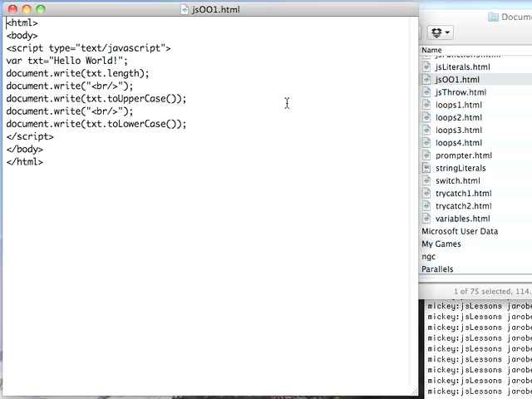Screen dimensions: 532x399
Task: Click jsLiterals.html file icon
Action: pyautogui.click(x=426, y=66)
